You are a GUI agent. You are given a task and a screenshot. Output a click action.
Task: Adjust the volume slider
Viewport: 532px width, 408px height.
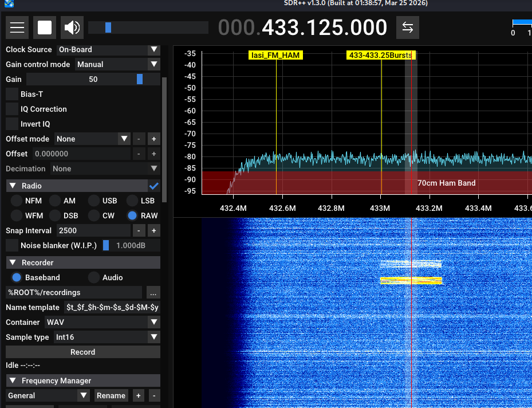148,27
